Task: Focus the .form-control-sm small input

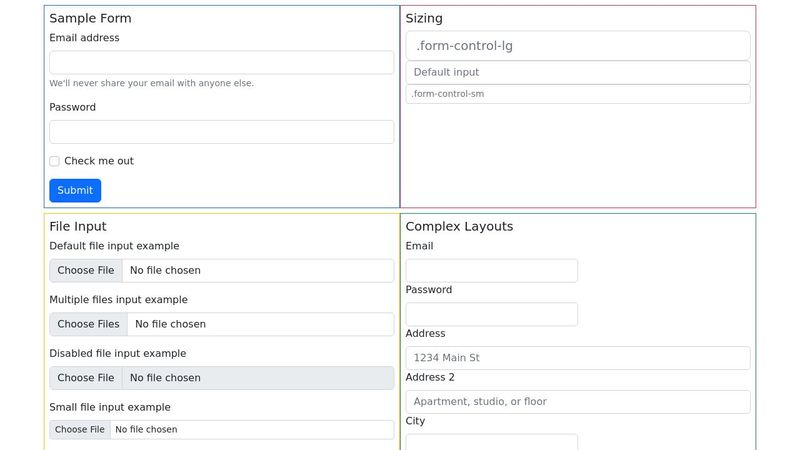Action: pos(578,94)
